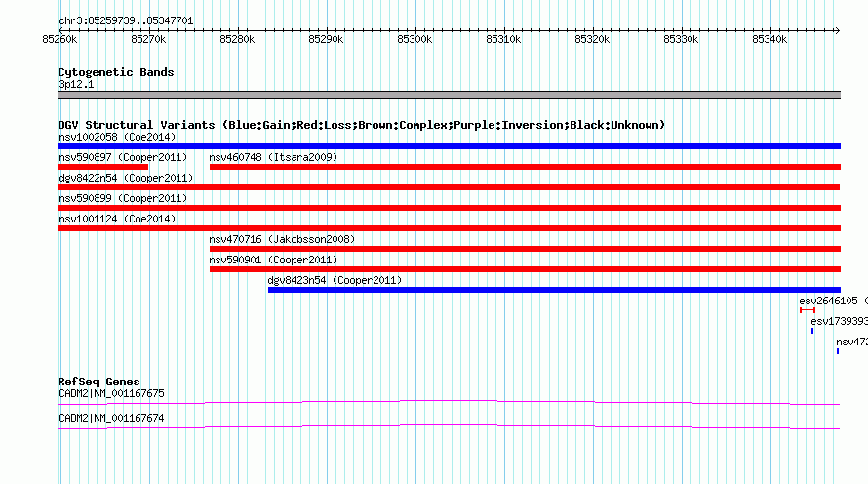Image resolution: width=868 pixels, height=484 pixels.
Task: Click the 85280k ruler tick label
Action: (237, 39)
